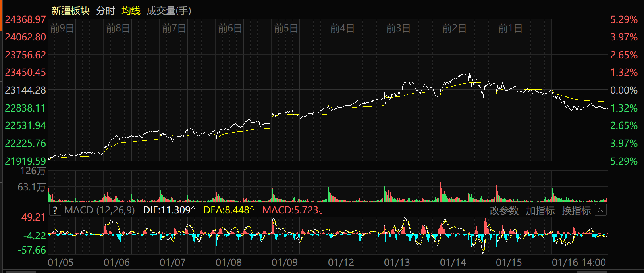
Task: Select the MACD (12,26,9) indicator label
Action: point(99,210)
